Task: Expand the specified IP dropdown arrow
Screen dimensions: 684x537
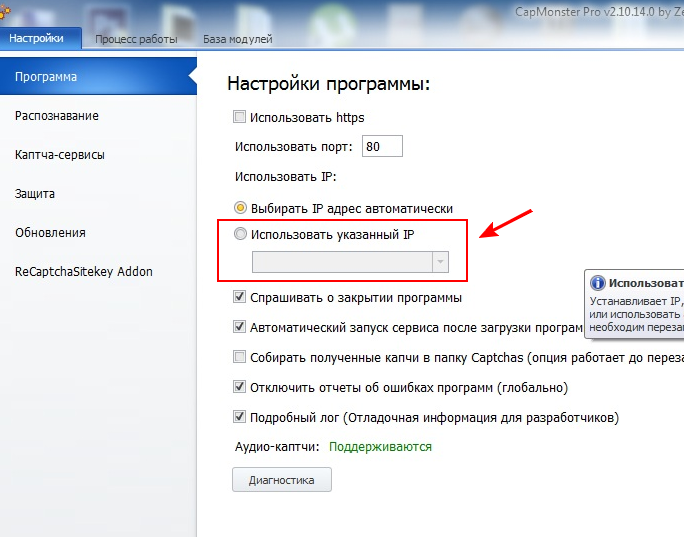Action: [440, 262]
